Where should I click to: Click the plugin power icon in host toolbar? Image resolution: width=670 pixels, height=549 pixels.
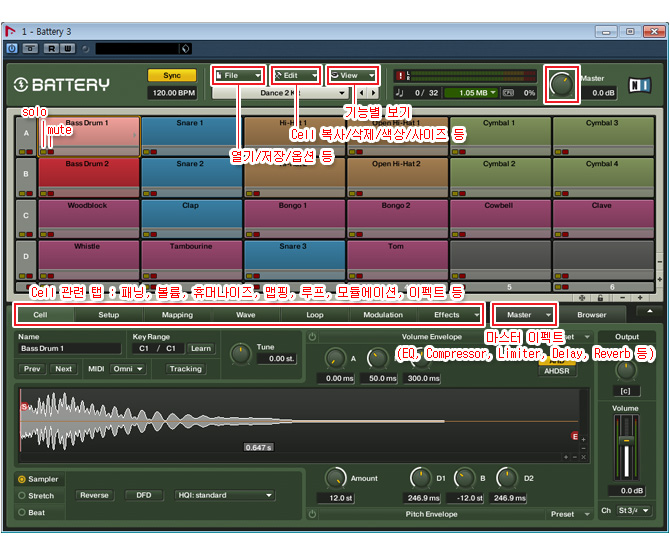click(x=12, y=48)
